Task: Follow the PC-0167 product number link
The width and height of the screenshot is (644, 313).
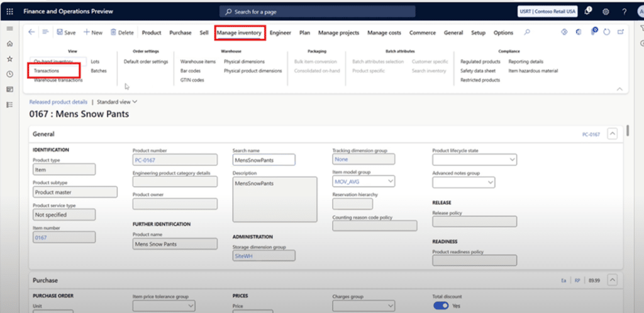Action: pyautogui.click(x=145, y=160)
